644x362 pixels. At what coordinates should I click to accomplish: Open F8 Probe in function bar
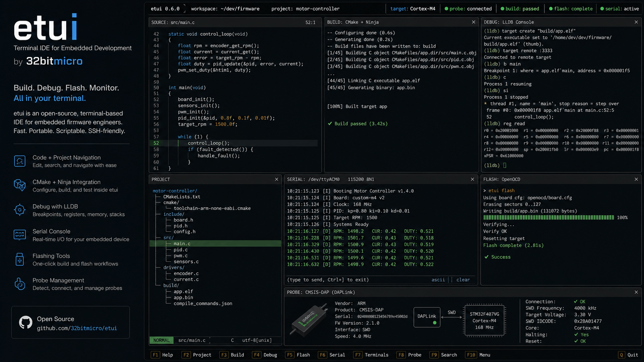409,355
